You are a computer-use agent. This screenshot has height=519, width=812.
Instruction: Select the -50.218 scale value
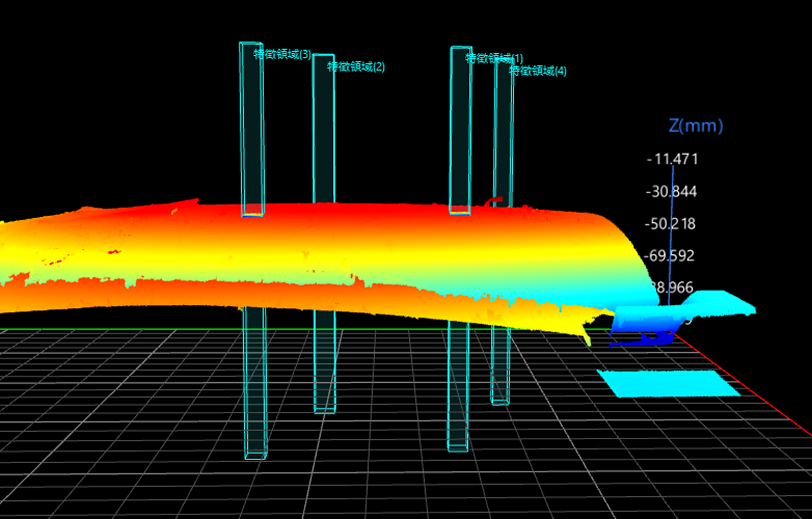(x=670, y=224)
